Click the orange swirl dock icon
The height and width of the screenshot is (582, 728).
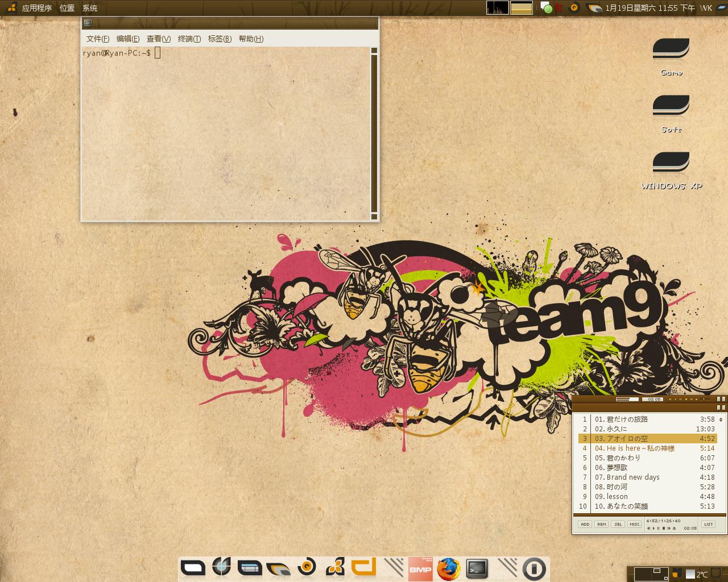coord(307,567)
